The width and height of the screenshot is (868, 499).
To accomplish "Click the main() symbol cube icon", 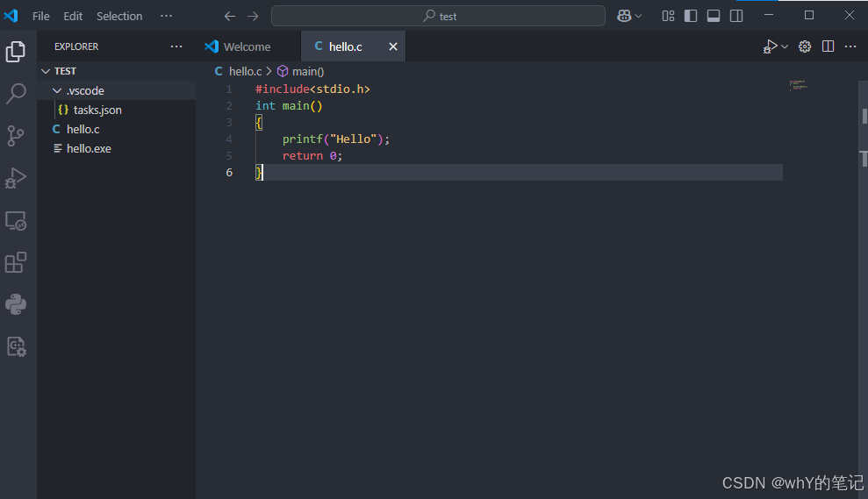I will tap(283, 71).
